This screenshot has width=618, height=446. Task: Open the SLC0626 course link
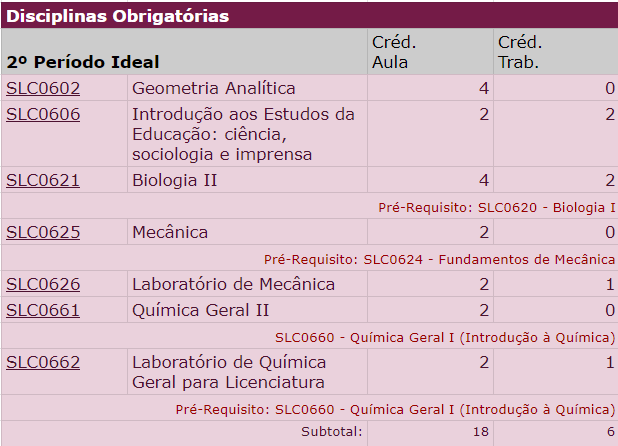click(43, 284)
